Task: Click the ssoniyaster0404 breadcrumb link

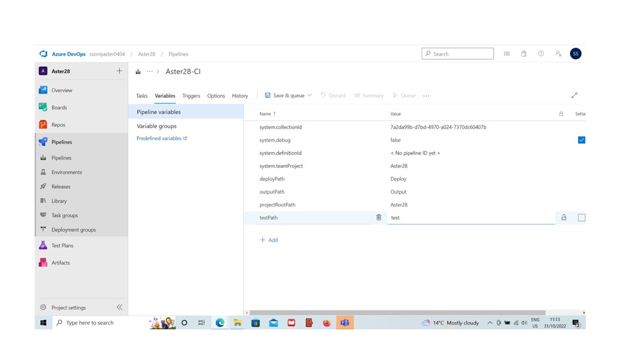Action: [107, 54]
